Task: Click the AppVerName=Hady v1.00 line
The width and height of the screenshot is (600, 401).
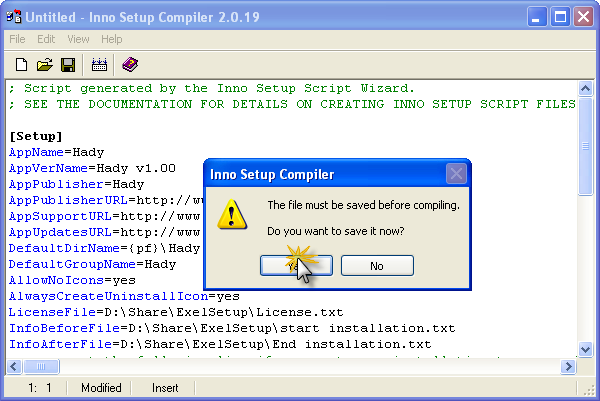Action: pos(92,169)
